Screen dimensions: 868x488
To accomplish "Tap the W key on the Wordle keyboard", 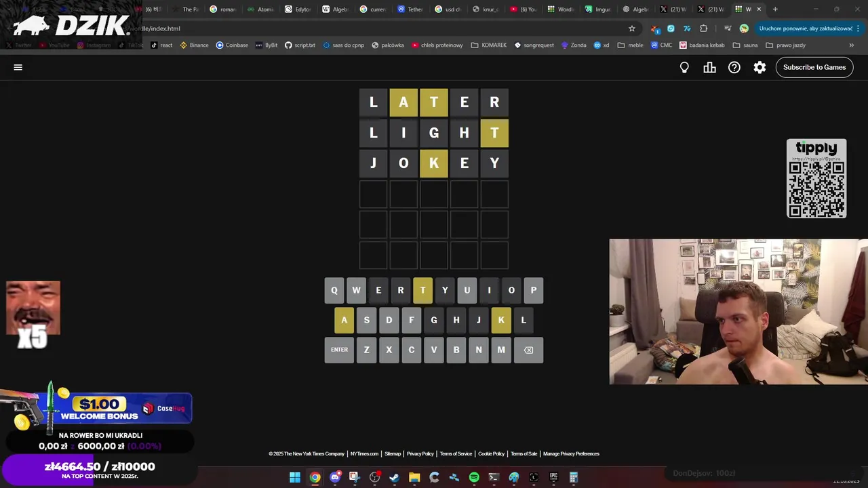I will (x=356, y=290).
